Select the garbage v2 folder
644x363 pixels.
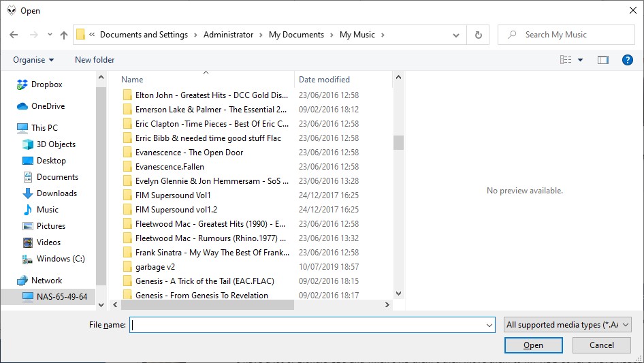(x=149, y=267)
